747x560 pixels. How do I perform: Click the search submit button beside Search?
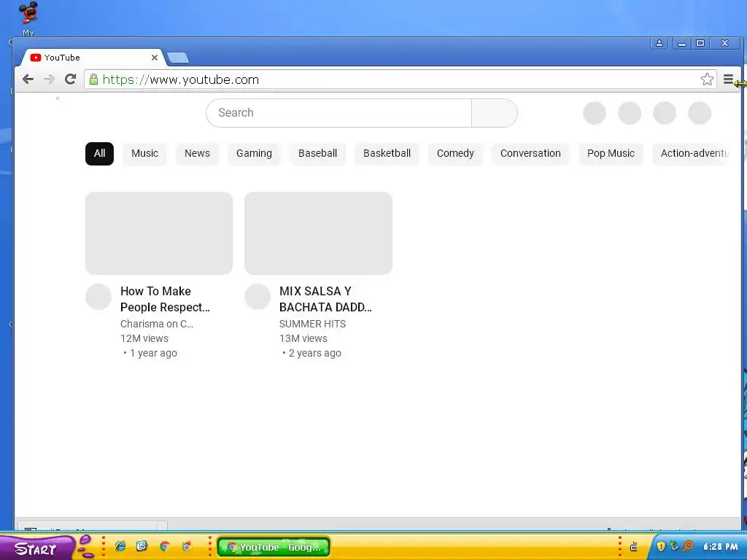tap(494, 113)
